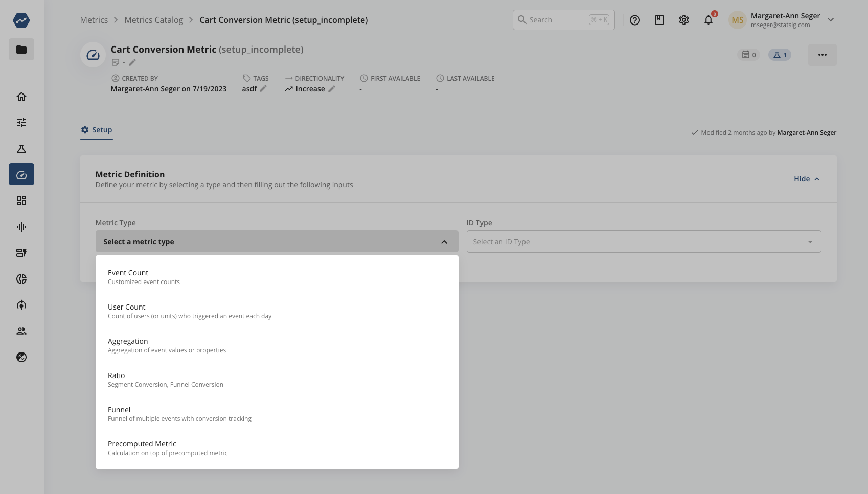Viewport: 868px width, 494px height.
Task: Open Dynamic Configs grid icon in sidebar
Action: (x=21, y=201)
